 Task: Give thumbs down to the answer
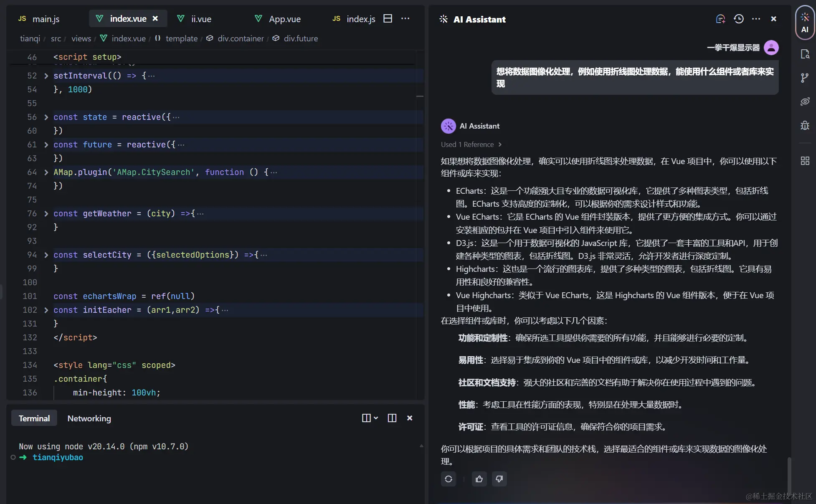point(499,479)
